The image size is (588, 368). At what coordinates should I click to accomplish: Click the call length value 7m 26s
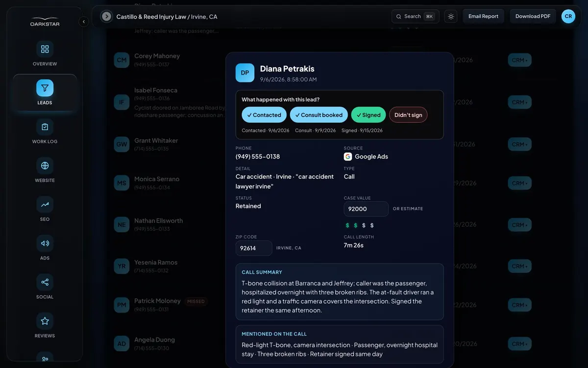354,245
